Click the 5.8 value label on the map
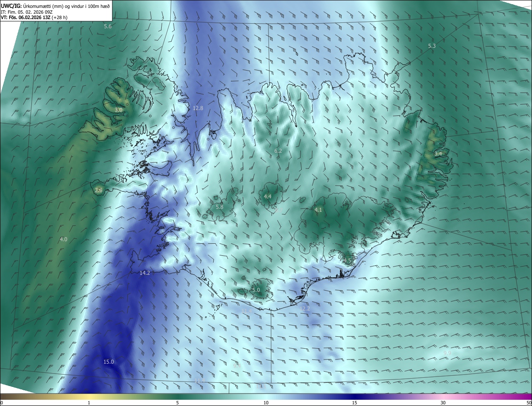The height and width of the screenshot is (406, 532). point(219,207)
